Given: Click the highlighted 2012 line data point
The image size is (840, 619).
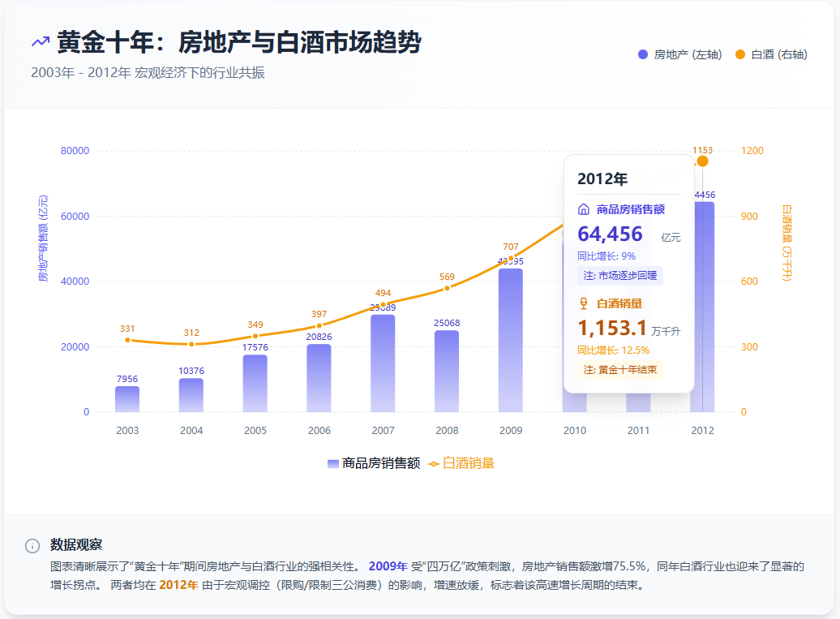Looking at the screenshot, I should [702, 161].
